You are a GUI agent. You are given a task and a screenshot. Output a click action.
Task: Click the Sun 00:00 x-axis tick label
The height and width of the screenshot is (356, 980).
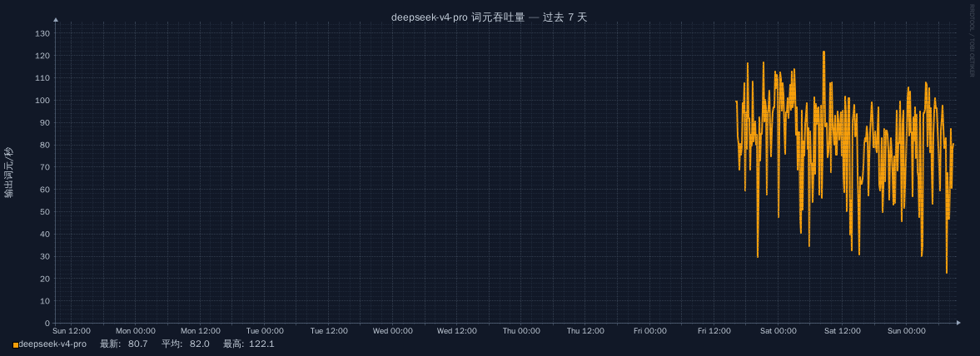(x=906, y=331)
